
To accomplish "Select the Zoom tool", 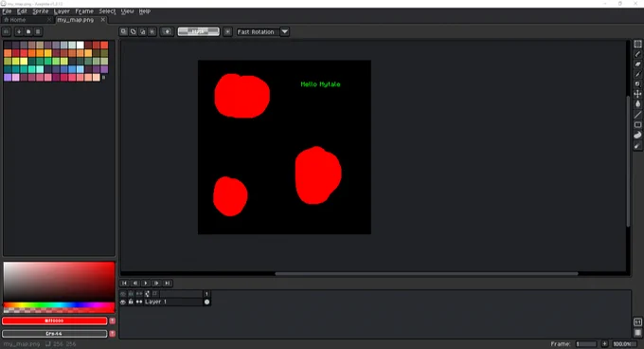I will point(637,84).
